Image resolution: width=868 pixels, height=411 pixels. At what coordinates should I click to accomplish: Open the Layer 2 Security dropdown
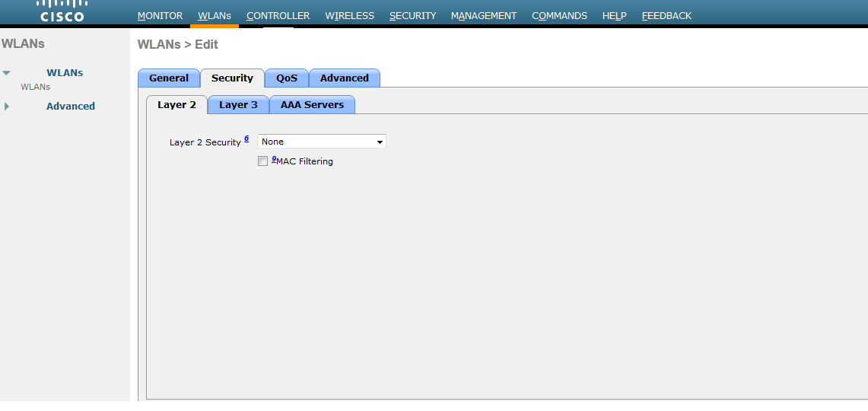[322, 142]
